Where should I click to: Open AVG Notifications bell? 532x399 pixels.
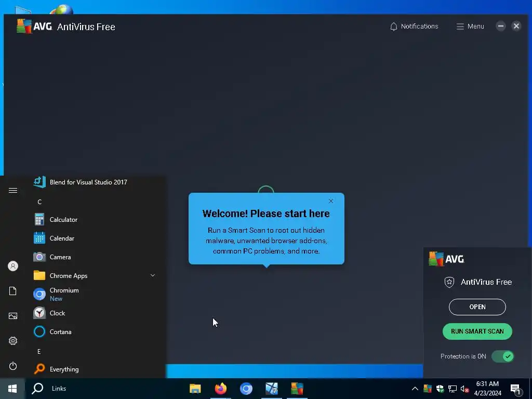click(414, 26)
